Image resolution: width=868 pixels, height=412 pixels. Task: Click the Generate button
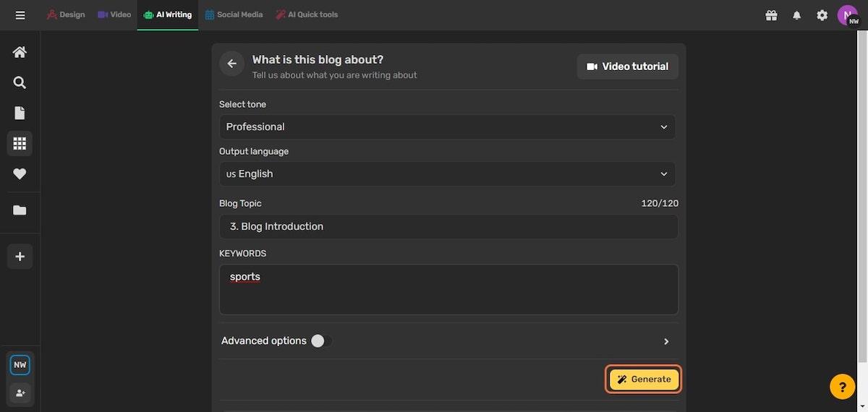pos(644,379)
